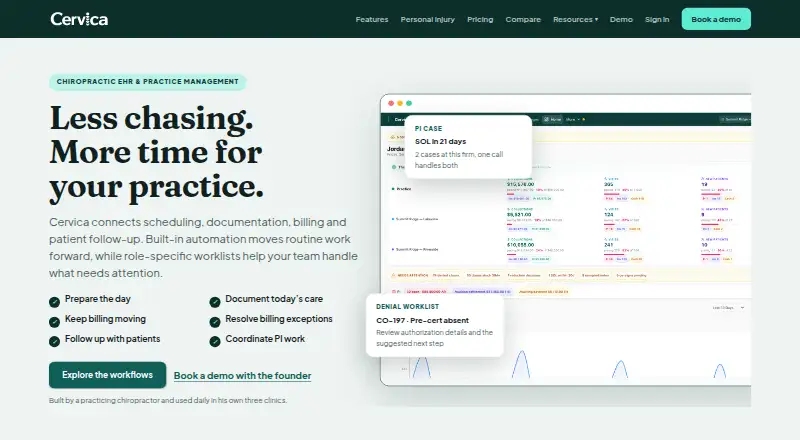Click Explore the workflows button
800x440 pixels.
pyautogui.click(x=108, y=375)
